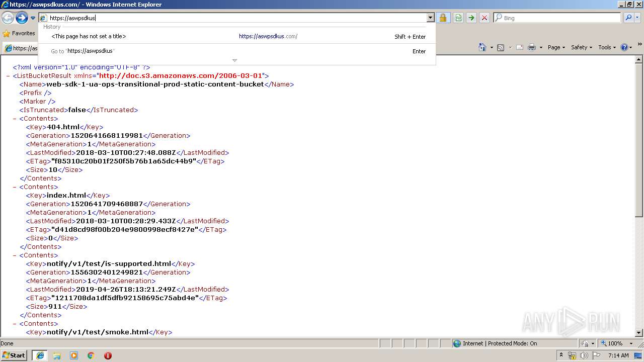Click Internet Explorer taskbar icon
This screenshot has height=362, width=644.
pyautogui.click(x=40, y=355)
